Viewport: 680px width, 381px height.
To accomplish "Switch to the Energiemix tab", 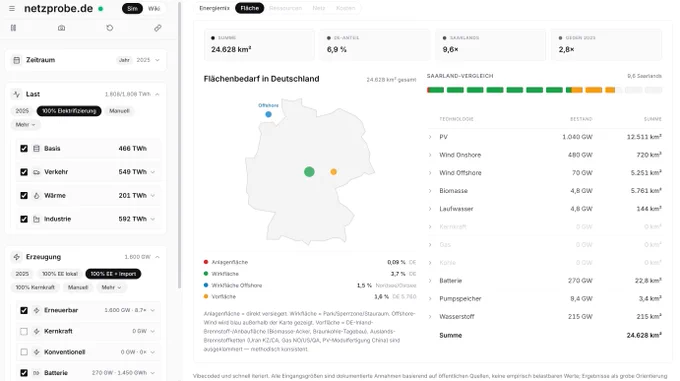I will [214, 8].
